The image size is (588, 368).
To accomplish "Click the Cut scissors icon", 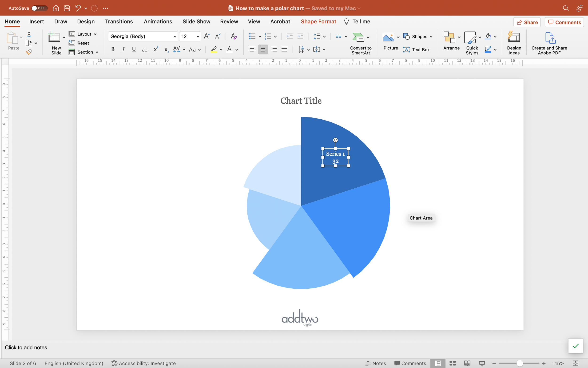I will pyautogui.click(x=29, y=34).
